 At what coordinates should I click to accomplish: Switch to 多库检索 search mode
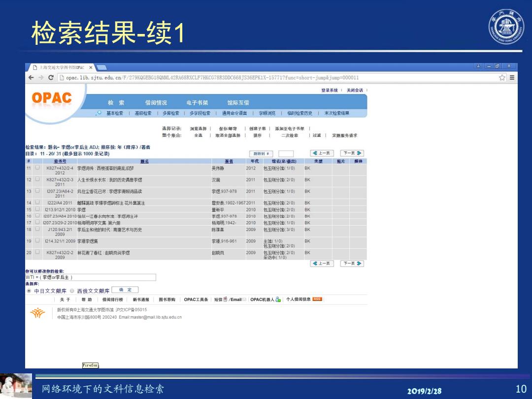[x=170, y=113]
